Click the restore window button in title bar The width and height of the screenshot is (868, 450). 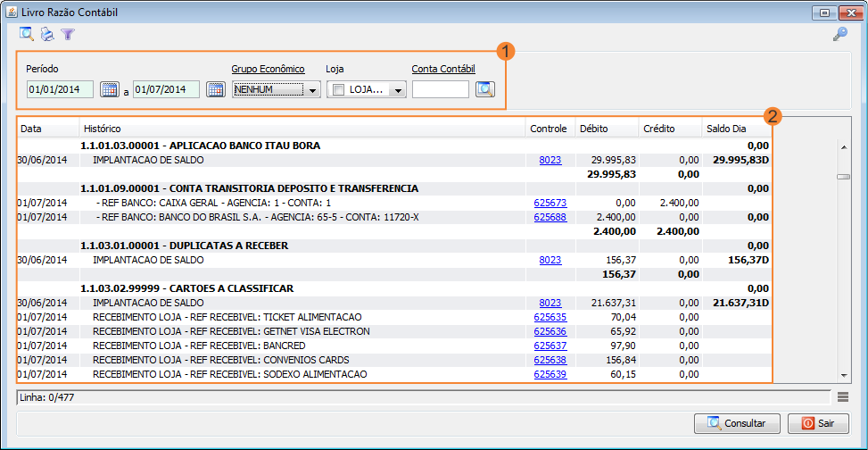point(825,12)
